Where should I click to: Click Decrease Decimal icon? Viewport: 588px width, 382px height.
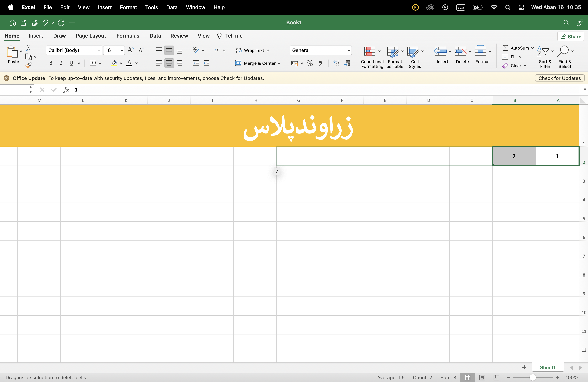347,63
